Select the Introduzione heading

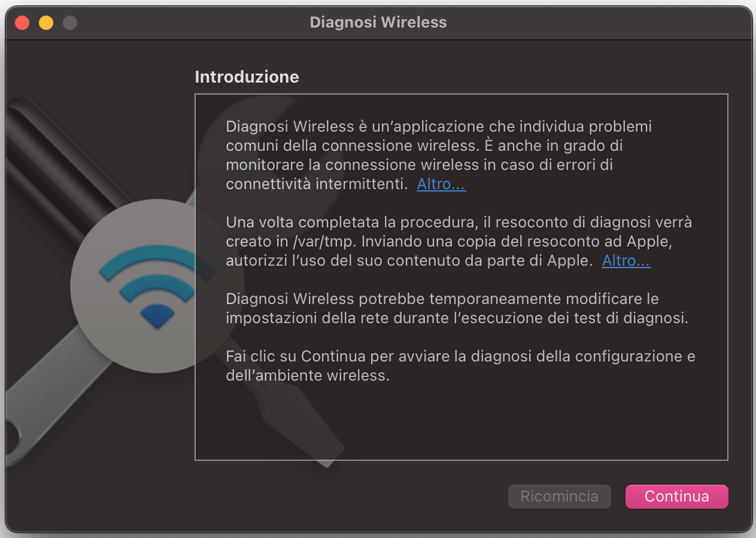pos(247,77)
